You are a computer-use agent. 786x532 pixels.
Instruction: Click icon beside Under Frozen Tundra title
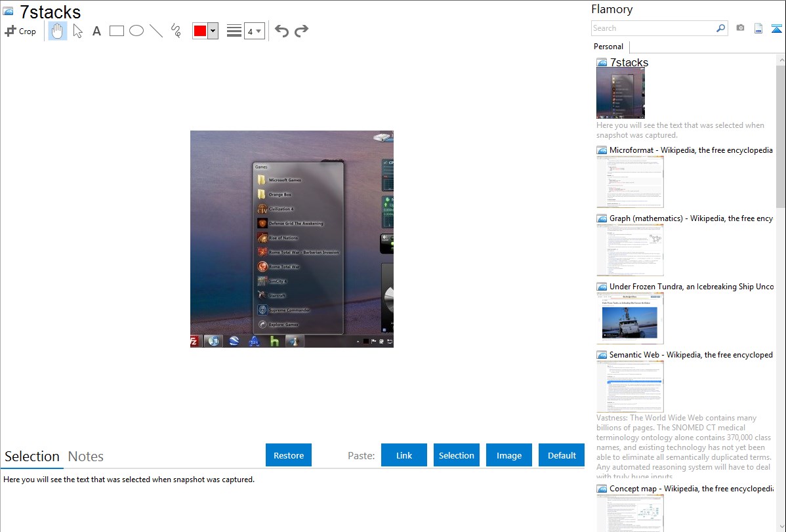(602, 286)
